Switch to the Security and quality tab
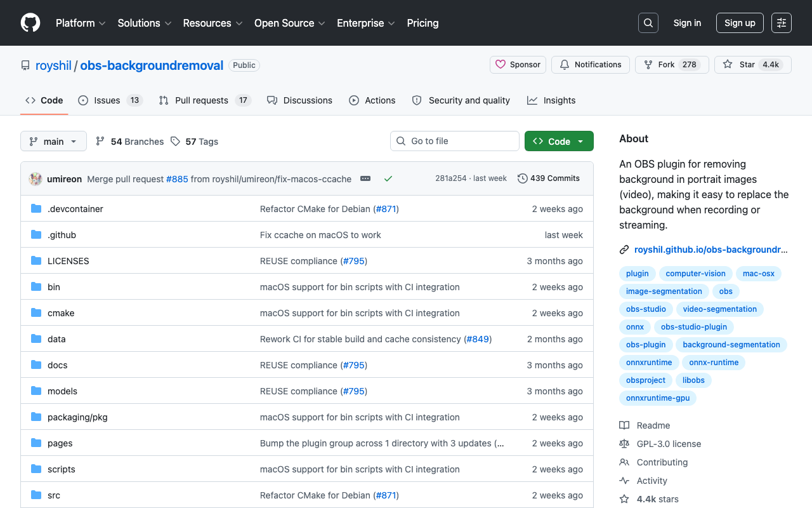812x508 pixels. tap(461, 100)
